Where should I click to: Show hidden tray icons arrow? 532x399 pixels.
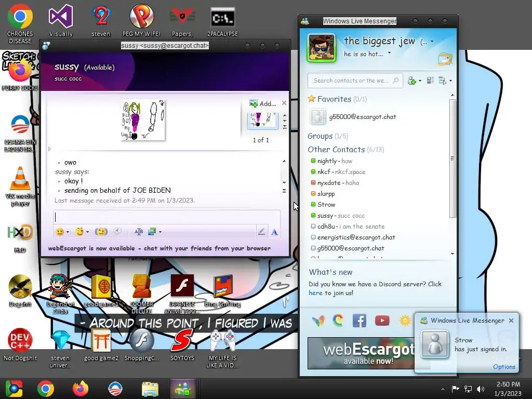point(443,389)
